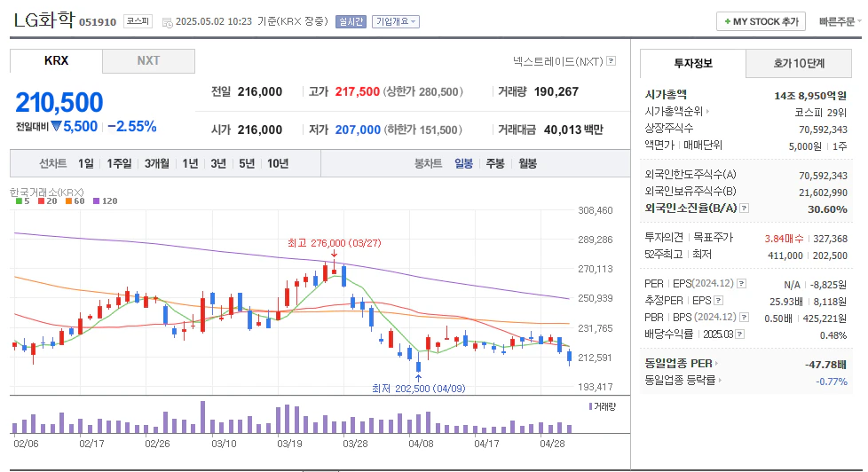The width and height of the screenshot is (868, 472).
Task: Click the MY STOCK 추가 button
Action: coord(761,21)
